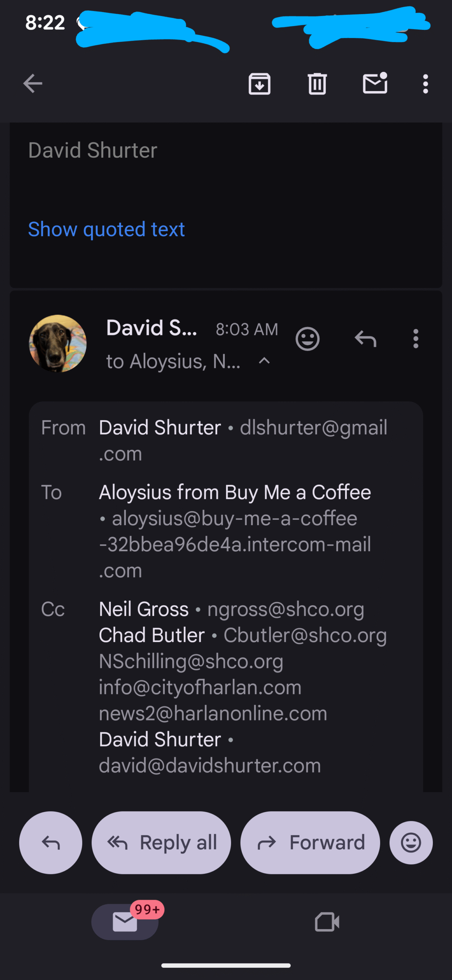Tap the ngross@shco.org Cc address
The image size is (452, 980).
click(285, 609)
